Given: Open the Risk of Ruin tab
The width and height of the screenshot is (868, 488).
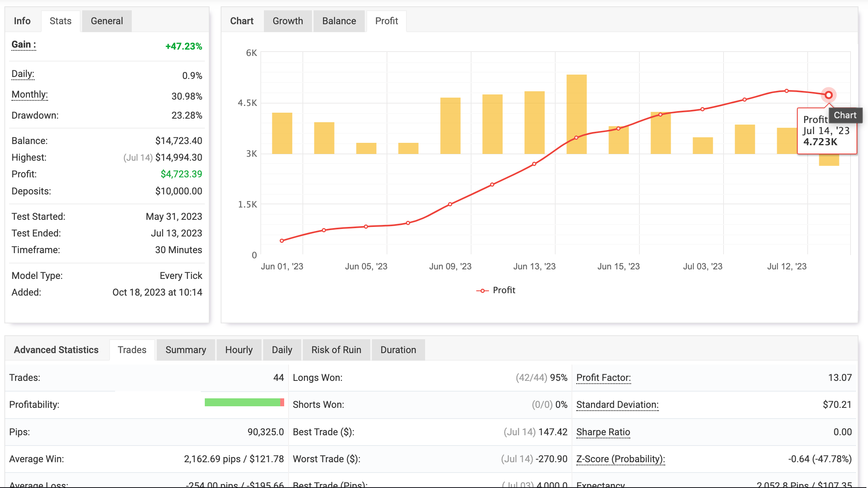Looking at the screenshot, I should 336,350.
